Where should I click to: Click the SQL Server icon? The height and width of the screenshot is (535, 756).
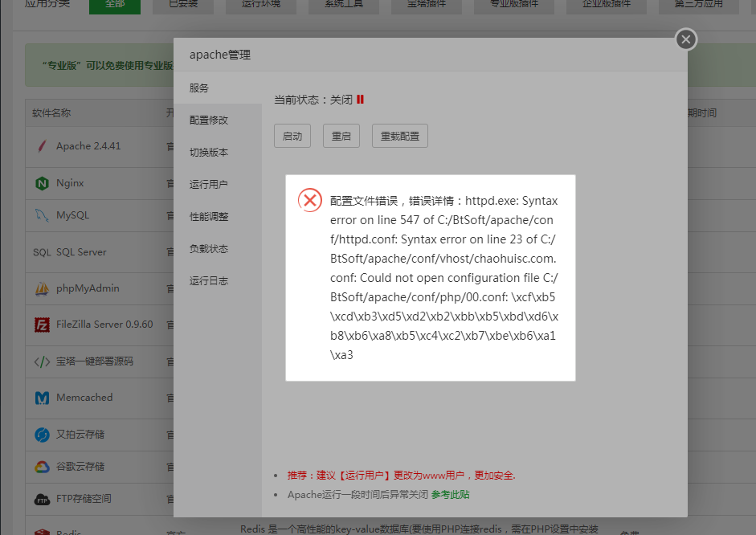pos(42,252)
